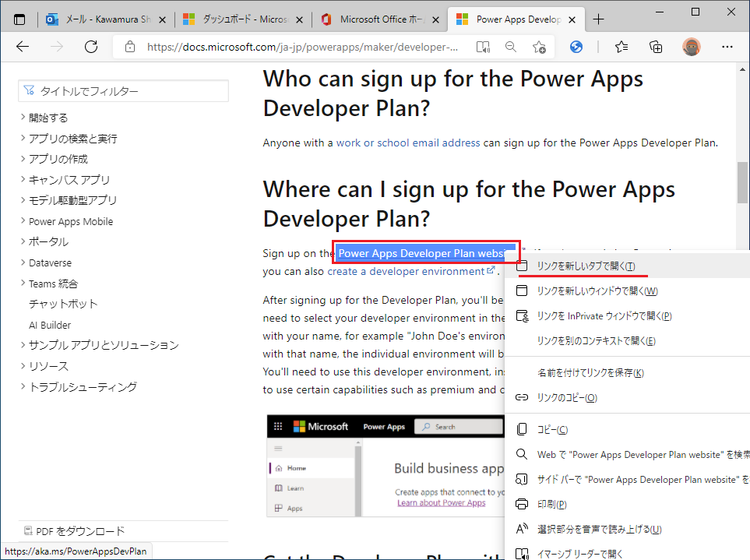Viewport: 750px width, 560px height.
Task: Close the ダッシュボード tab
Action: pyautogui.click(x=299, y=19)
